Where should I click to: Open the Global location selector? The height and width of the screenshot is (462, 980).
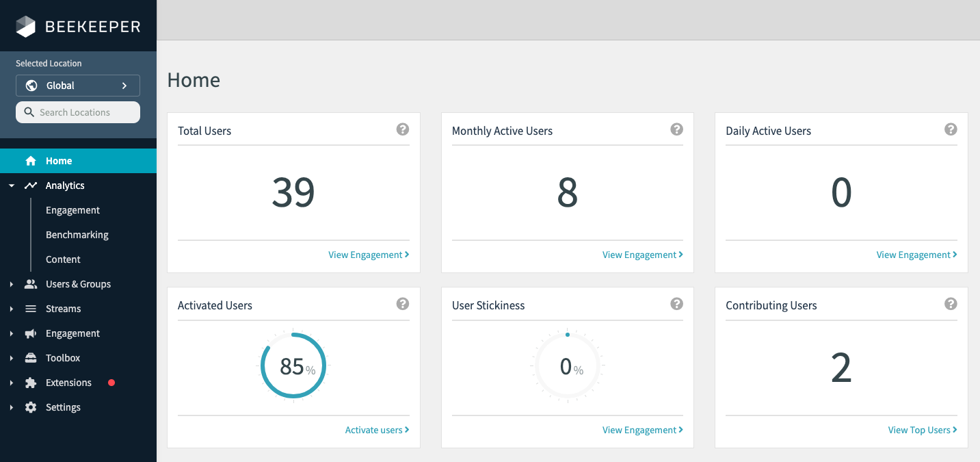point(77,85)
